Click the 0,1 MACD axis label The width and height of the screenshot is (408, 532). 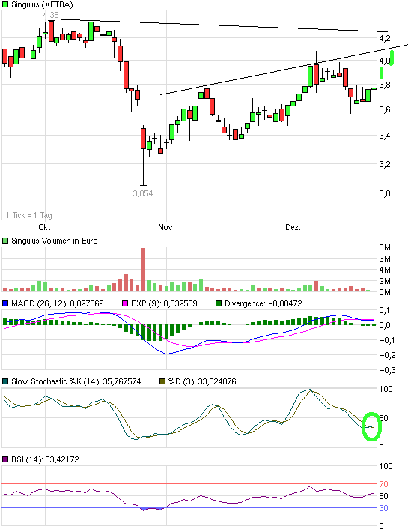(x=385, y=310)
